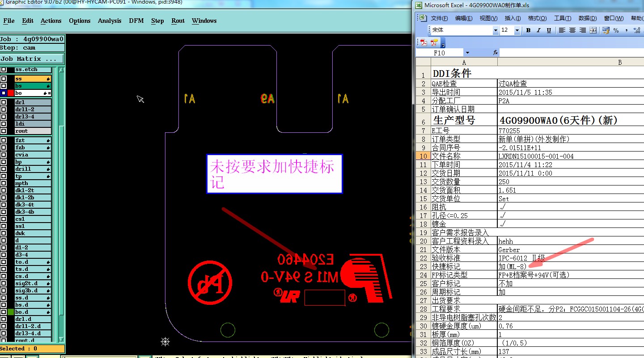Click Bold icon in Excel toolbar
The width and height of the screenshot is (644, 358).
[528, 30]
